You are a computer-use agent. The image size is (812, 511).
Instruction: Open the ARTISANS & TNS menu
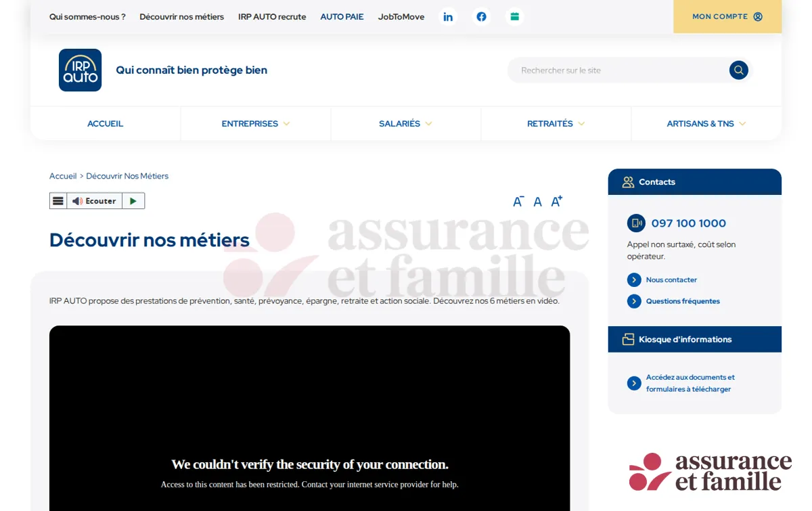[x=706, y=124]
